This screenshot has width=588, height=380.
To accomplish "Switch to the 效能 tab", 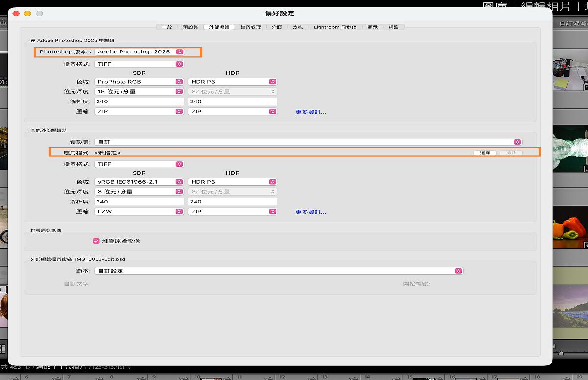I will pos(297,27).
